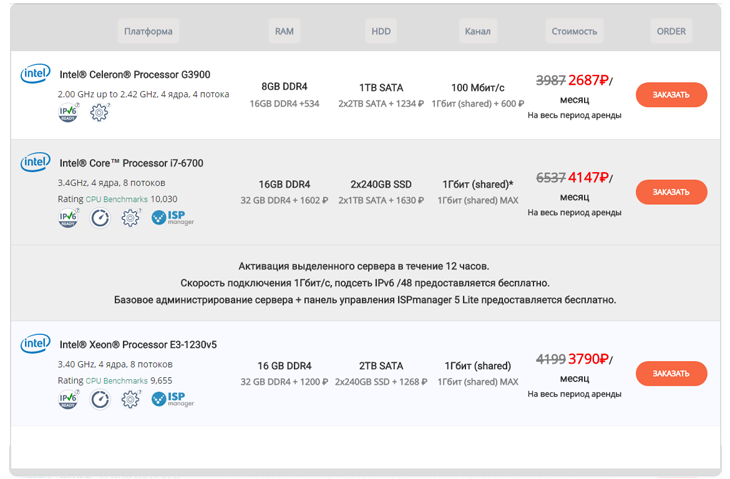Select the Intel Xeon Processor E3-1230v5 title
The height and width of the screenshot is (479, 730).
pos(138,345)
